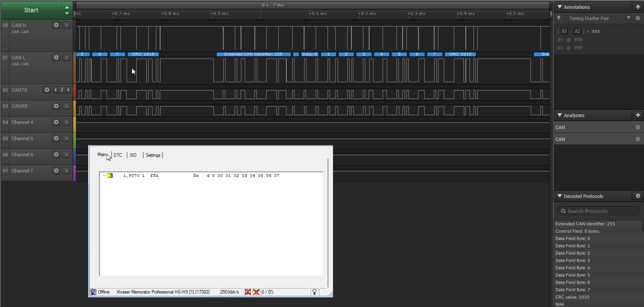Viewport: 644px width, 307px height.
Task: Collapse the Analyzers panel
Action: (x=560, y=115)
